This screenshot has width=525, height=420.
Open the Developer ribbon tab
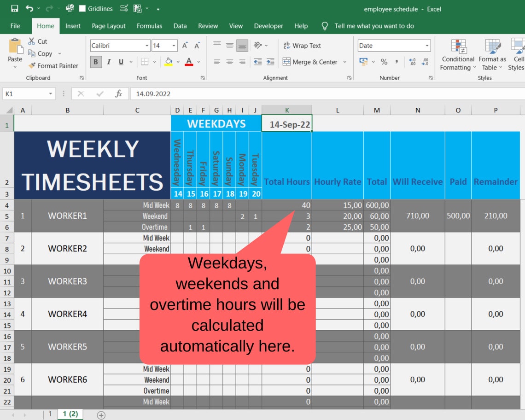tap(268, 26)
